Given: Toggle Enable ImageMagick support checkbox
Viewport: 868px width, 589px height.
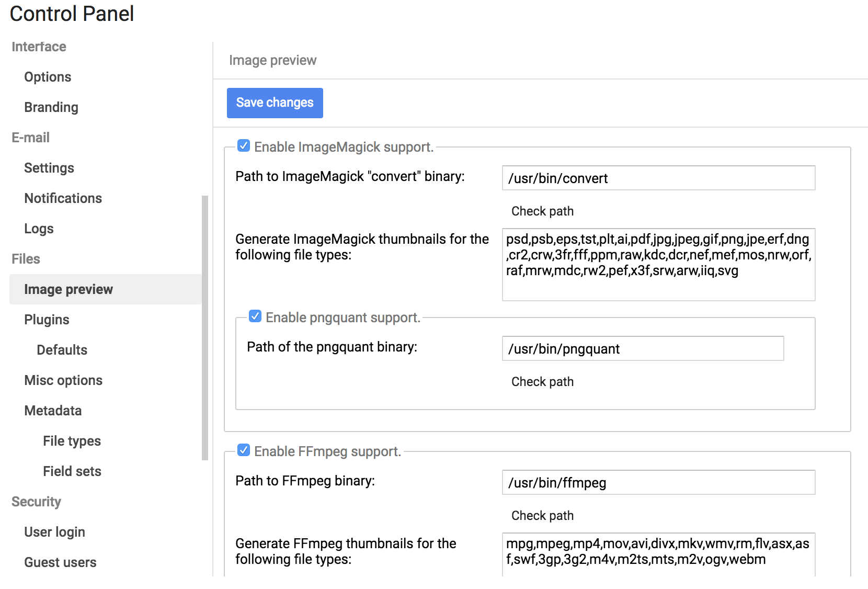Looking at the screenshot, I should click(x=244, y=146).
